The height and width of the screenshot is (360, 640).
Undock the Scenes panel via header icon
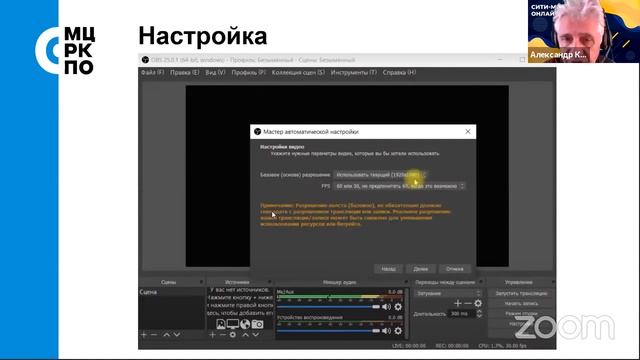(x=201, y=282)
